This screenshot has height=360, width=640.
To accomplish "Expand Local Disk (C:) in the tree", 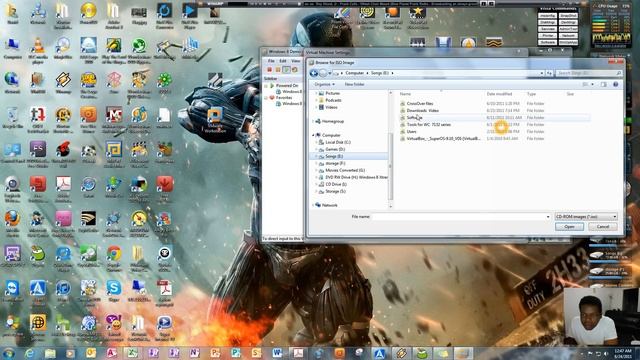I will pyautogui.click(x=316, y=142).
